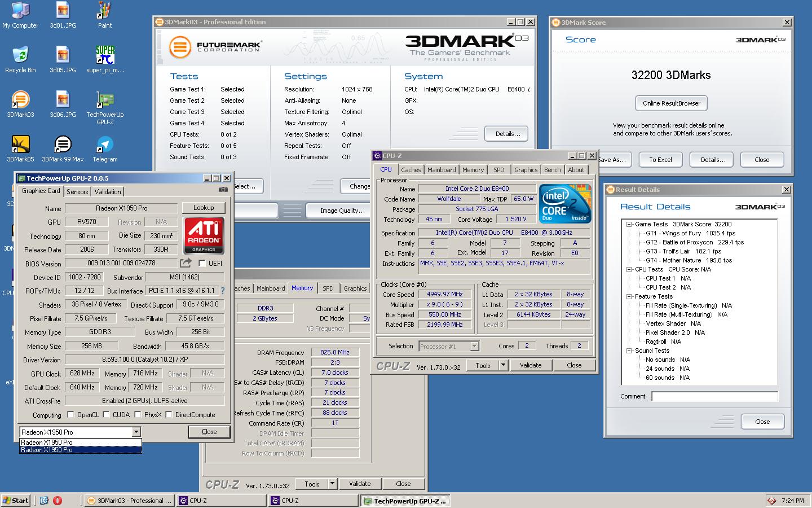The height and width of the screenshot is (508, 812).
Task: Open the Tools dropdown arrow in rear CPU-Z window
Action: pyautogui.click(x=333, y=484)
